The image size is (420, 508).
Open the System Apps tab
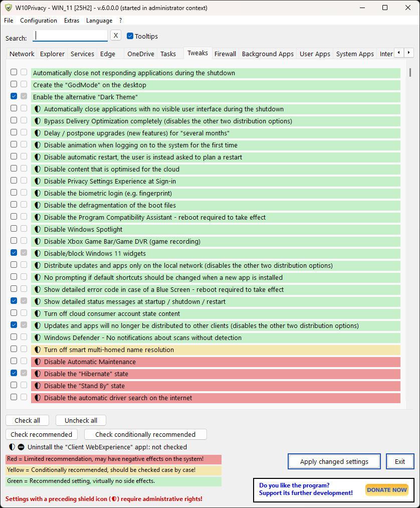355,54
